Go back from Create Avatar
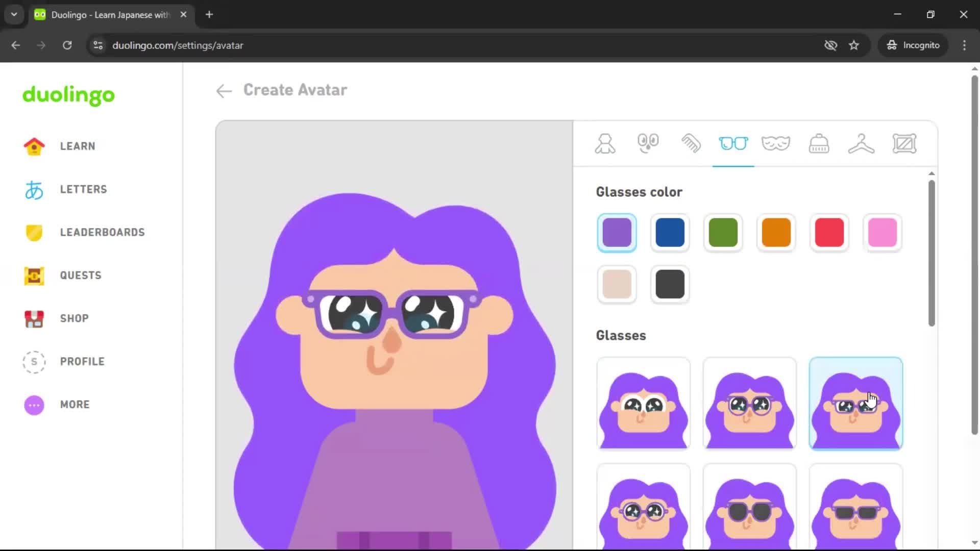The image size is (980, 551). pyautogui.click(x=224, y=91)
